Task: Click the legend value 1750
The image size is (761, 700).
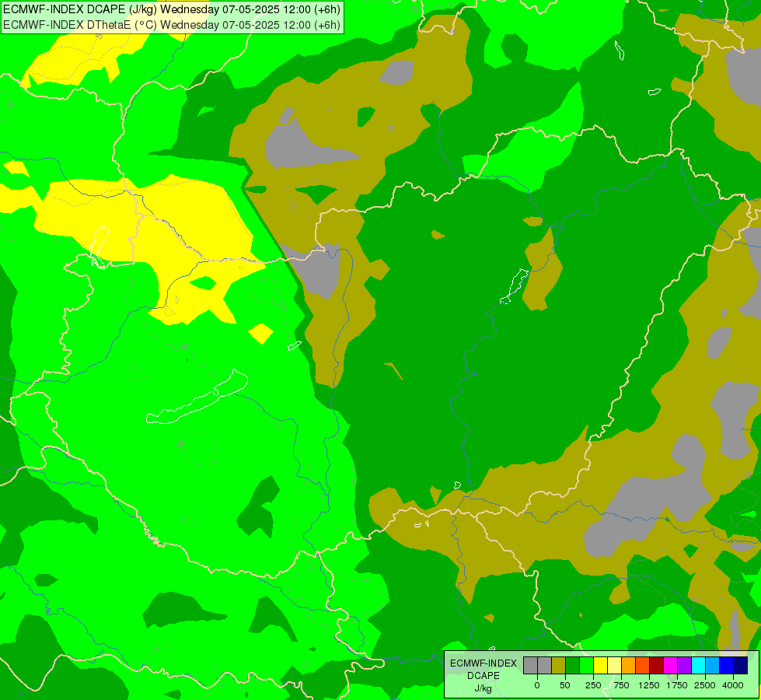Action: tap(677, 685)
